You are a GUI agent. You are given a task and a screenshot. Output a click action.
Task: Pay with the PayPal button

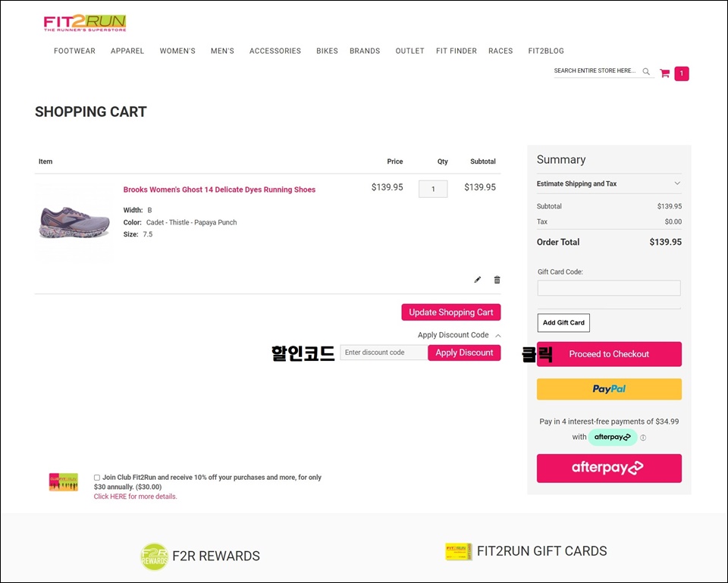click(609, 389)
